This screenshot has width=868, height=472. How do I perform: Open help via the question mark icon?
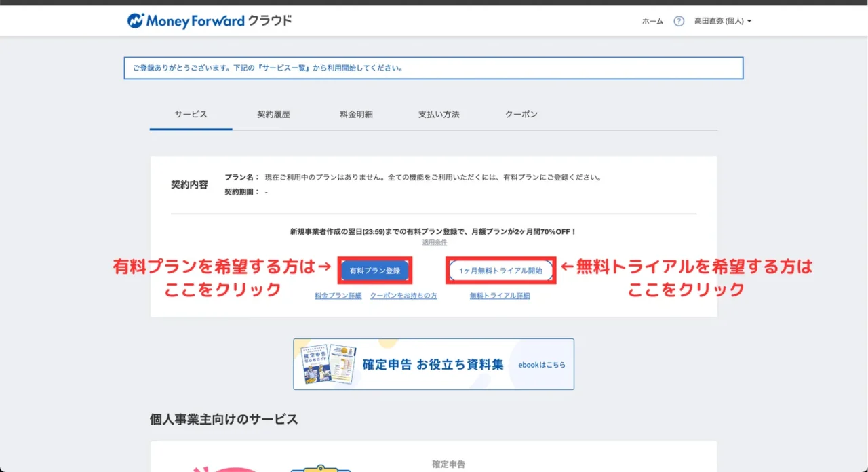click(679, 21)
